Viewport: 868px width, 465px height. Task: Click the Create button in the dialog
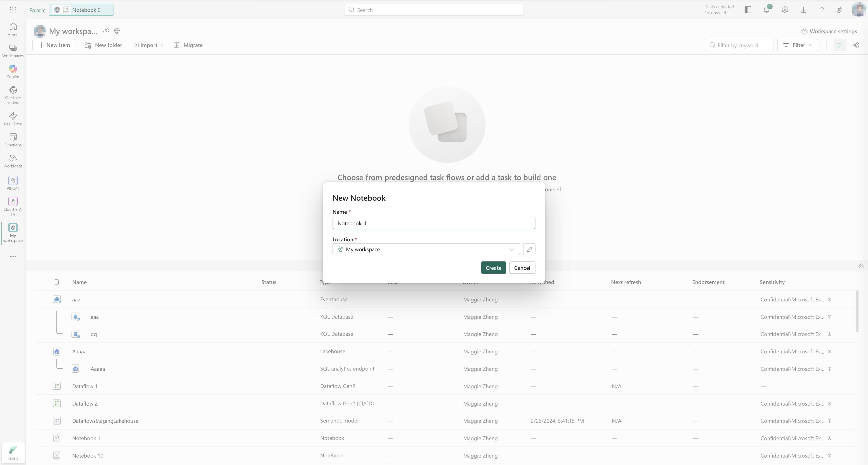pyautogui.click(x=493, y=268)
